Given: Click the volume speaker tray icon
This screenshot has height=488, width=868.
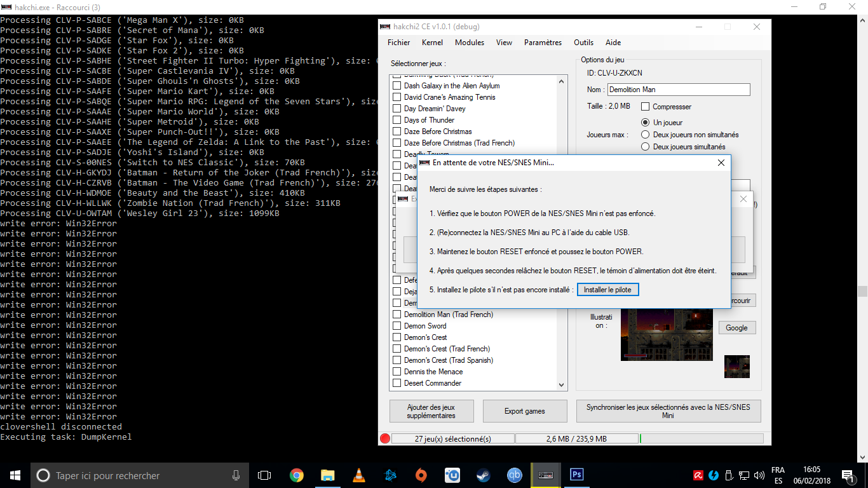Looking at the screenshot, I should click(x=760, y=475).
